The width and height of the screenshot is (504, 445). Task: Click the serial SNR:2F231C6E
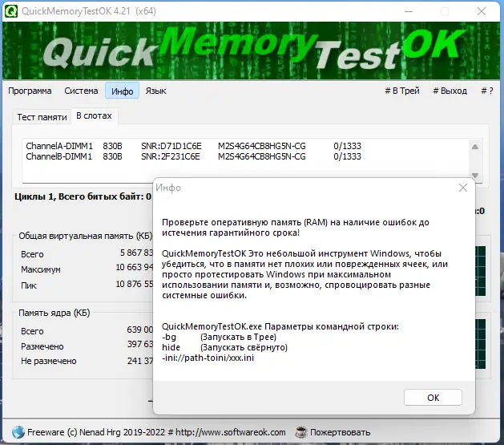(x=171, y=156)
